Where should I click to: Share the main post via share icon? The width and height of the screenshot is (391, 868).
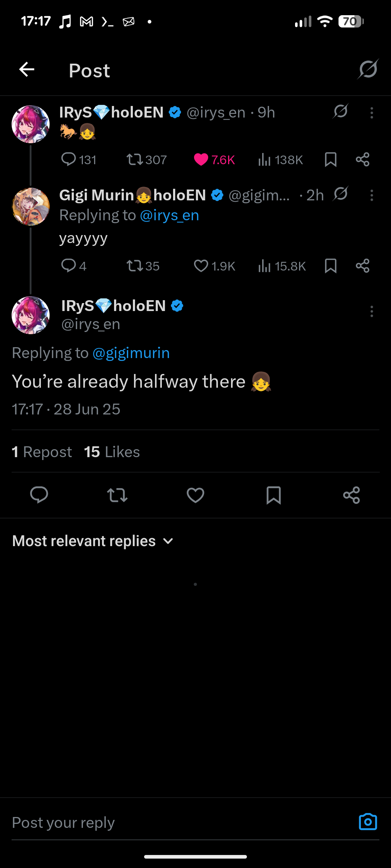pyautogui.click(x=352, y=495)
